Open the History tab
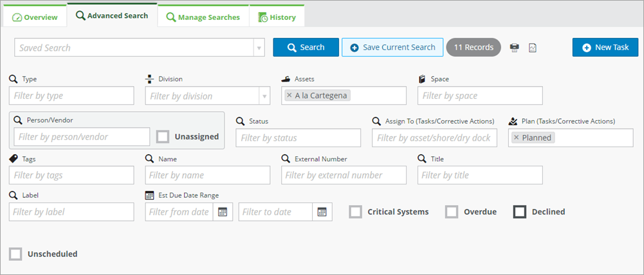The height and width of the screenshot is (275, 644). (277, 17)
